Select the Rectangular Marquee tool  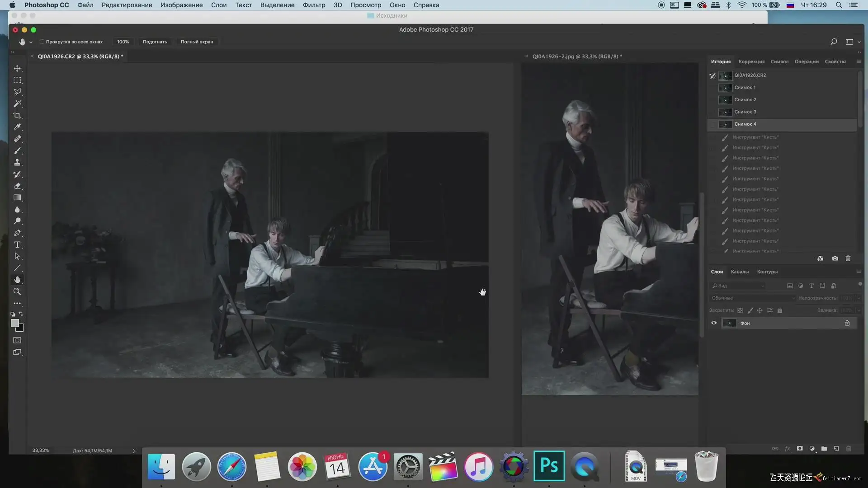17,80
